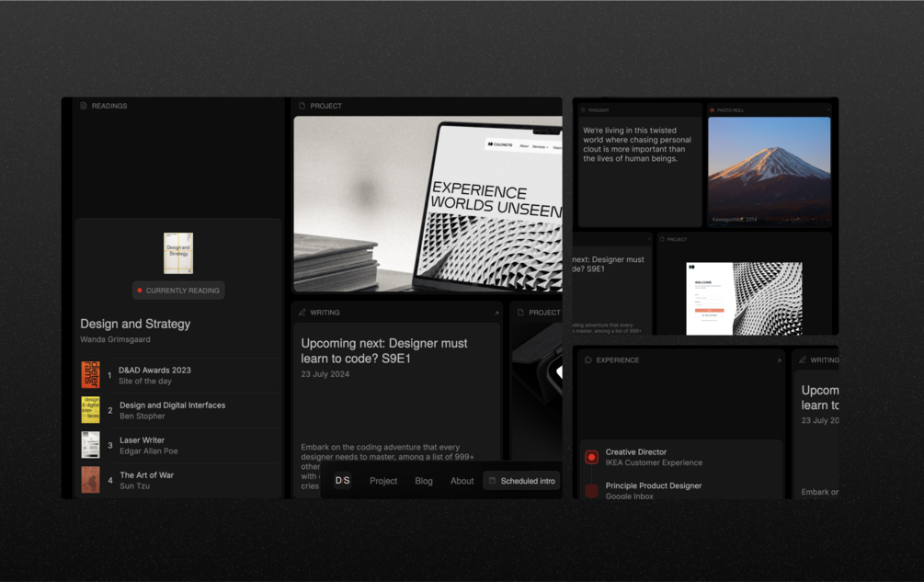924x582 pixels.
Task: Click the pencil icon of the cut-off right Writing card
Action: [803, 359]
